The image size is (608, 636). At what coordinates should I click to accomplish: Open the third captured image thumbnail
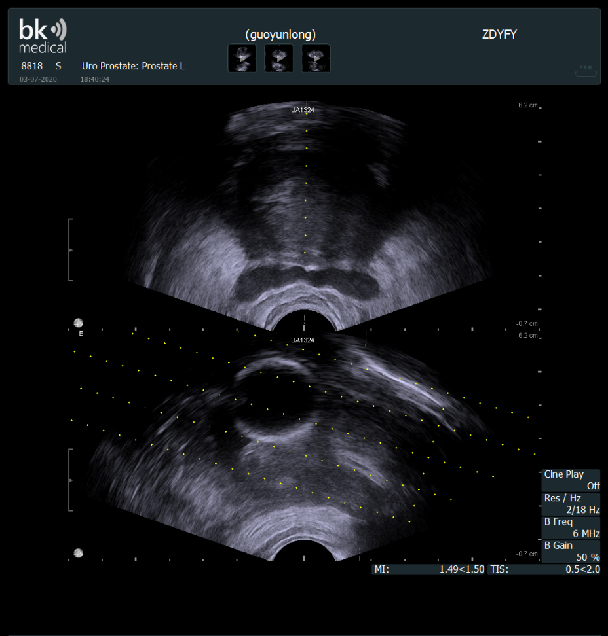coord(316,58)
